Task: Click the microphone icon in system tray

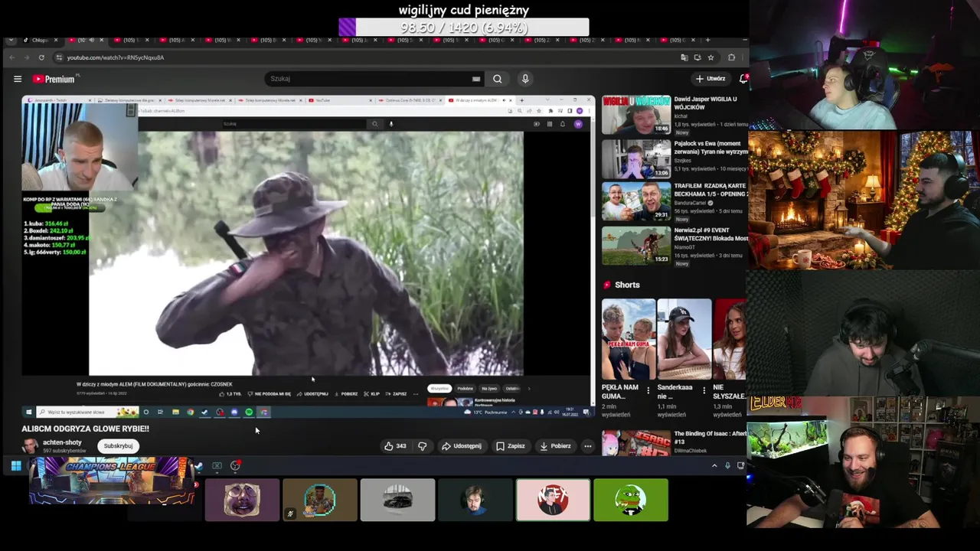Action: tap(727, 465)
